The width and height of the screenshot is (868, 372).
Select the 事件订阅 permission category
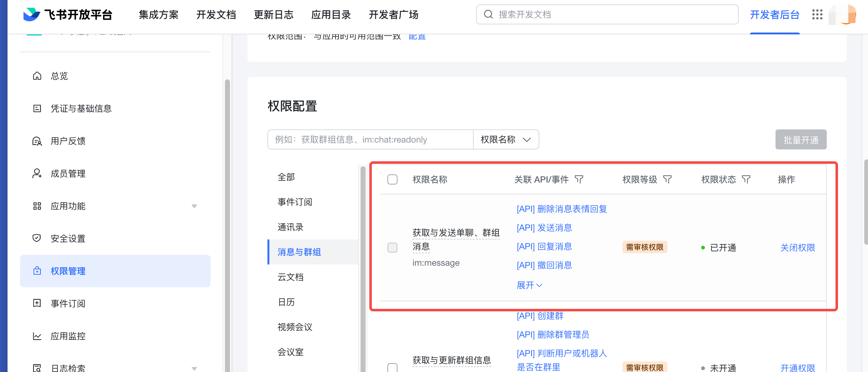click(313, 202)
